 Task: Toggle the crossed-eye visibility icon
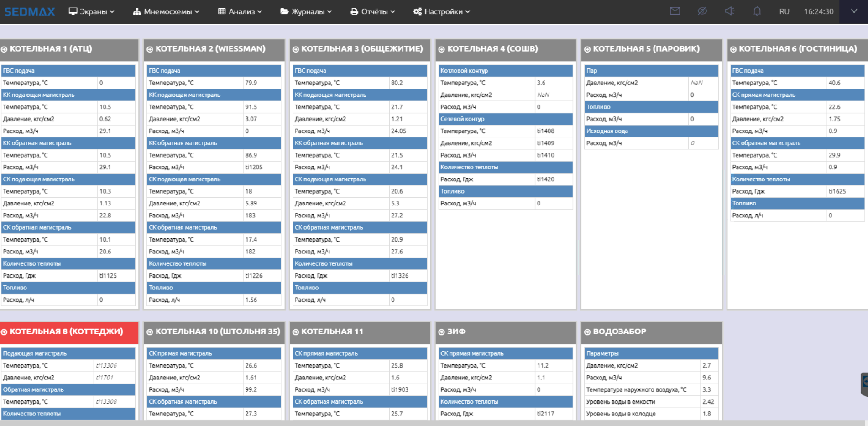[702, 11]
